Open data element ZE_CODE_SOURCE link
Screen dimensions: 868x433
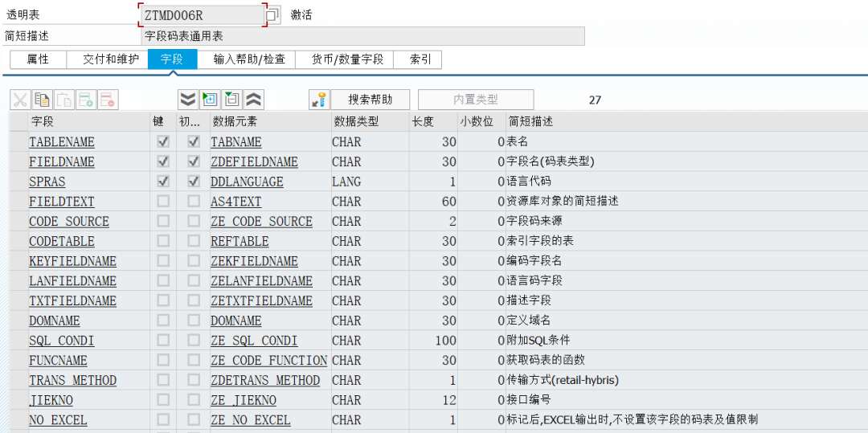tap(261, 222)
